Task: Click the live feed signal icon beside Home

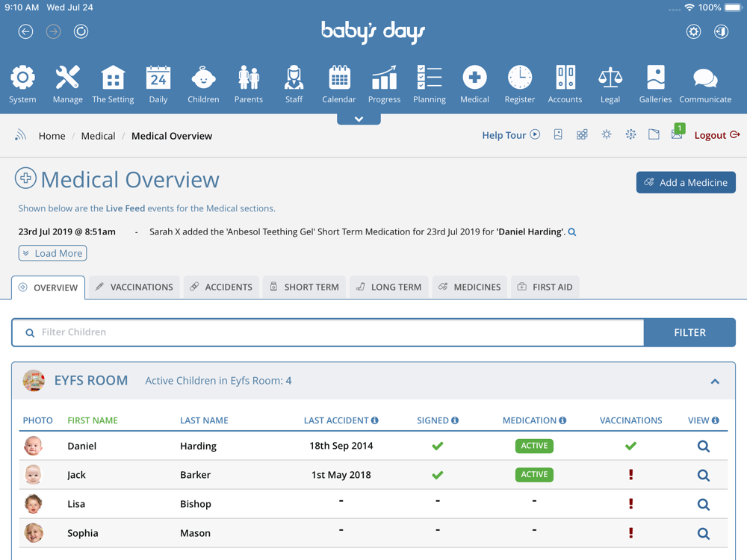Action: coord(20,135)
